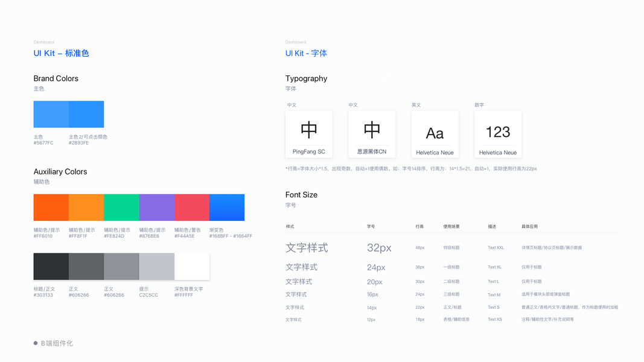Click the "具体应用" column header
Viewport: 644px width, 362px height.
pos(529,227)
